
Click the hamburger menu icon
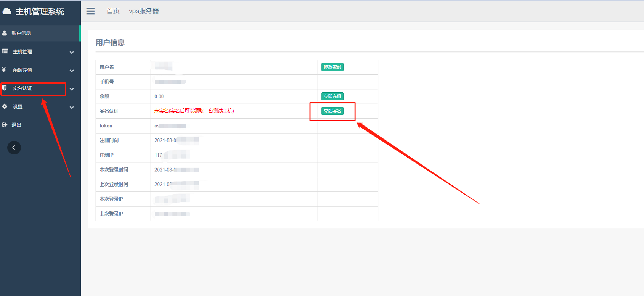point(90,11)
